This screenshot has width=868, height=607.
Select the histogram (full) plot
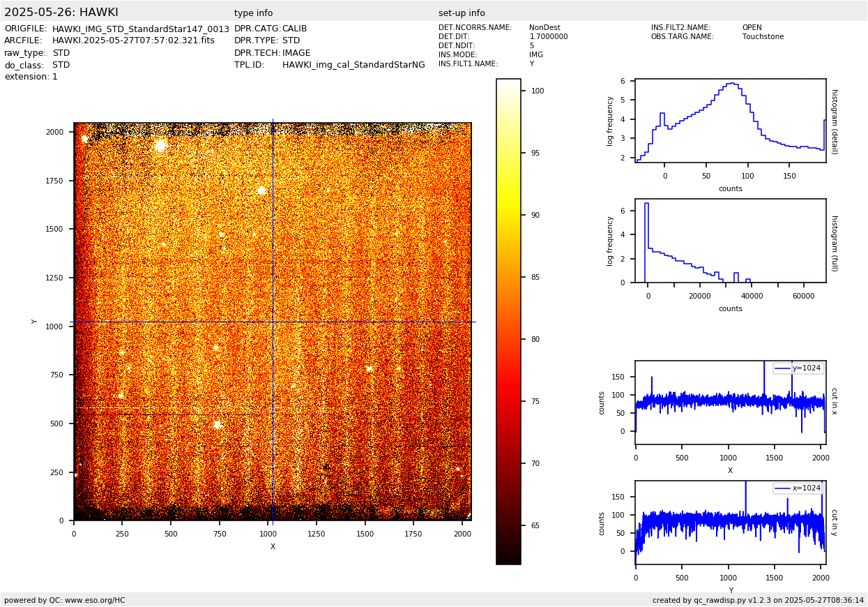pos(730,241)
